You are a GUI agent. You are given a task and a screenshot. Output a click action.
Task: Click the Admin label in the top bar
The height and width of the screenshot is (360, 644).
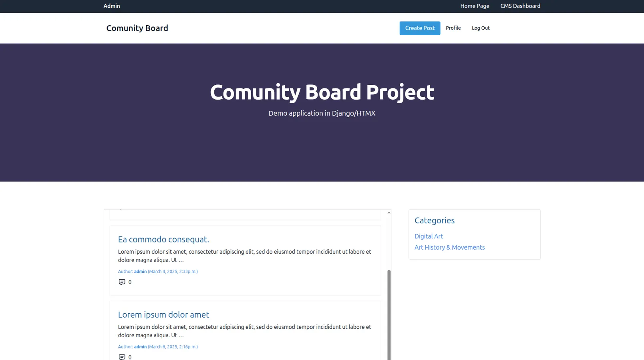click(112, 6)
